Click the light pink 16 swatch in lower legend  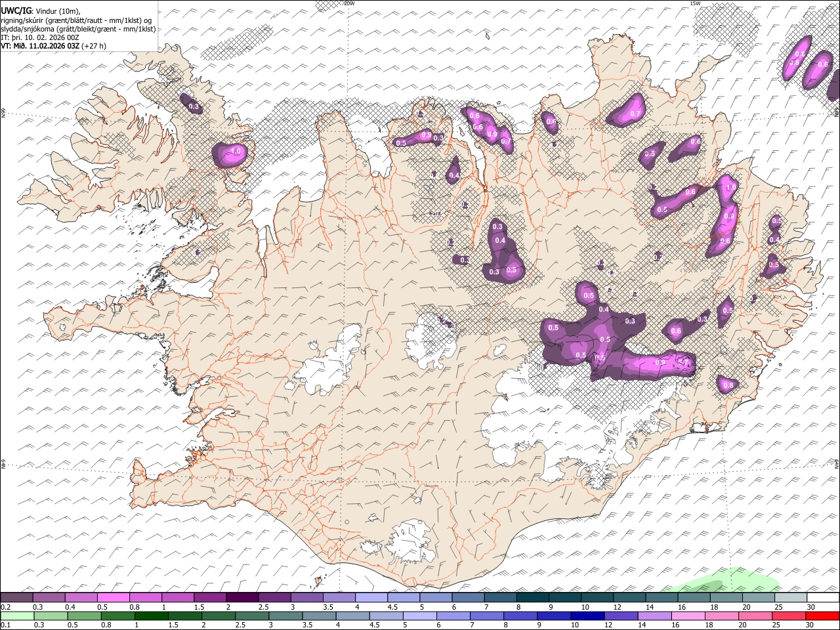coord(688,616)
